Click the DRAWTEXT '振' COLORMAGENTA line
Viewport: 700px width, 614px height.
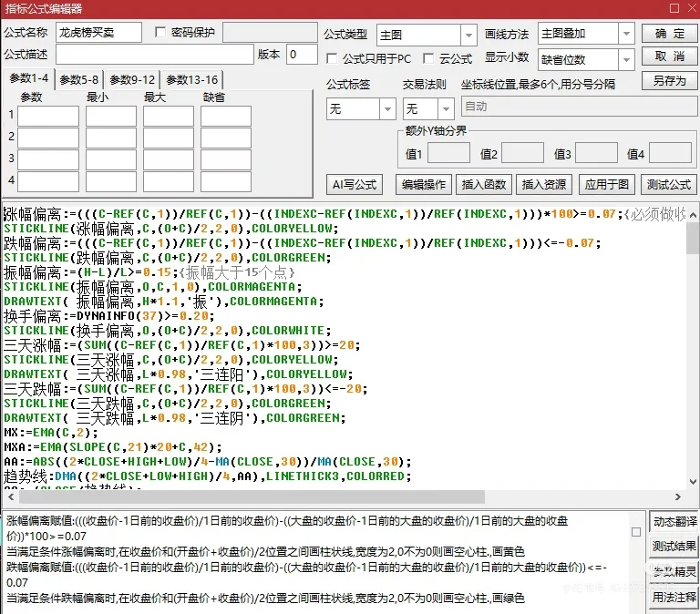164,302
